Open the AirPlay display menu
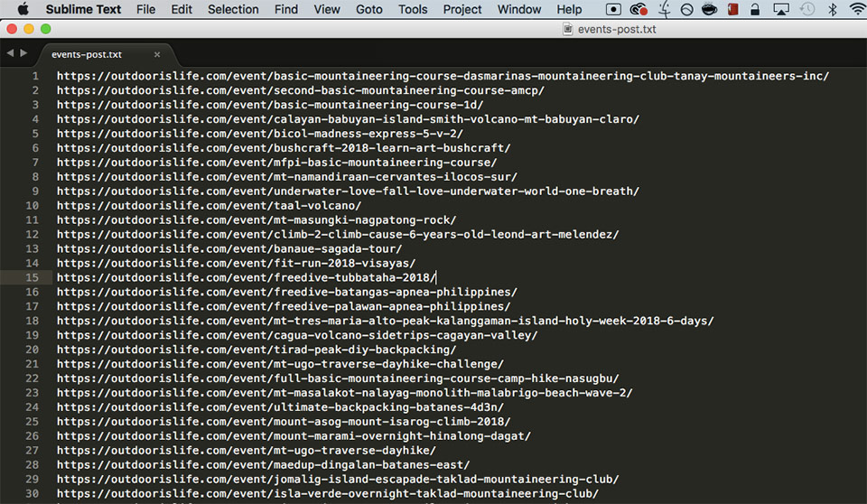The width and height of the screenshot is (867, 504). pos(780,9)
